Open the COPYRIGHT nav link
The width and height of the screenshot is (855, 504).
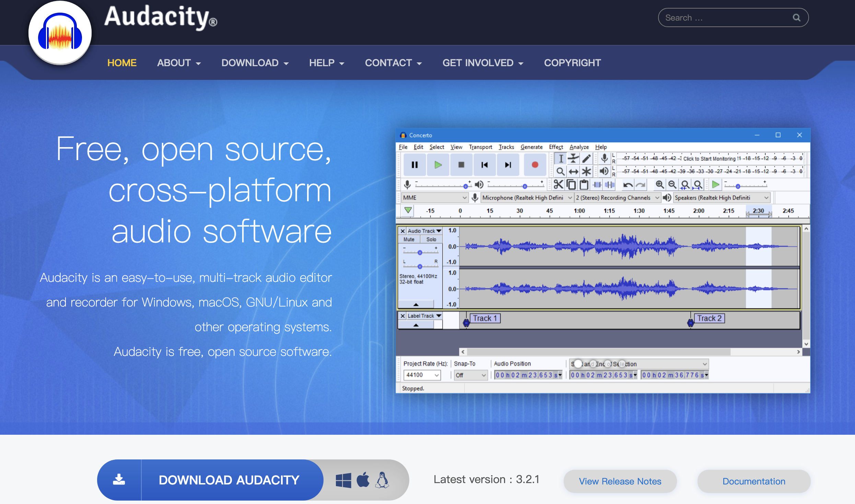[x=572, y=63]
